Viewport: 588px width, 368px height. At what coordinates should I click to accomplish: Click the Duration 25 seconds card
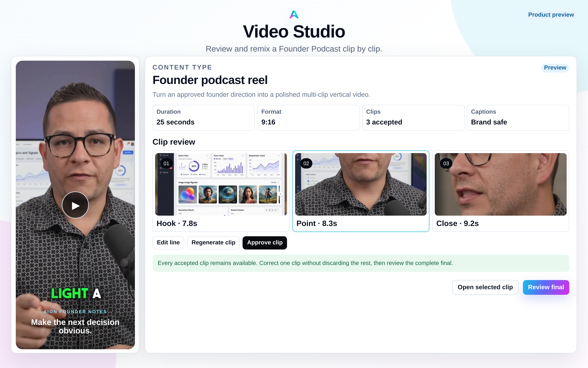pos(203,118)
